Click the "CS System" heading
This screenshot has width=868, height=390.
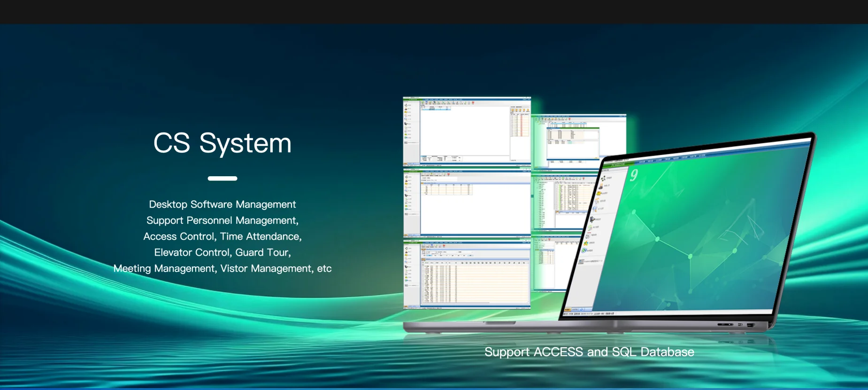pos(223,143)
